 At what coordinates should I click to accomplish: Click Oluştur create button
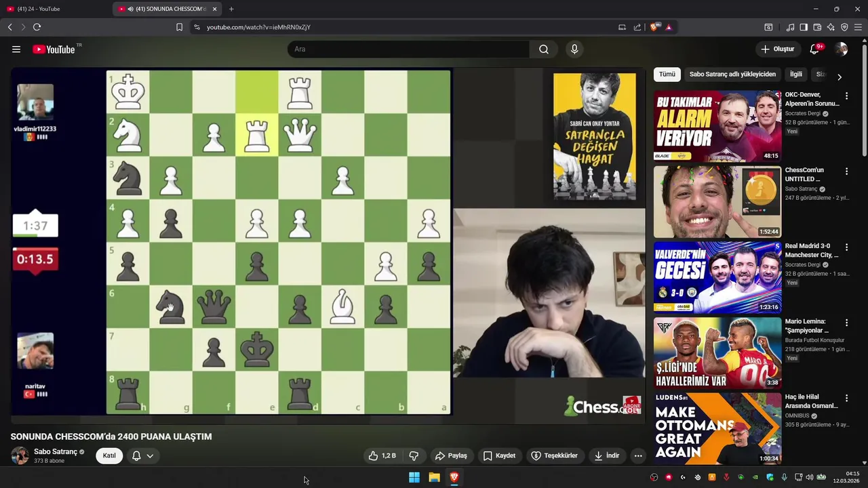point(777,49)
